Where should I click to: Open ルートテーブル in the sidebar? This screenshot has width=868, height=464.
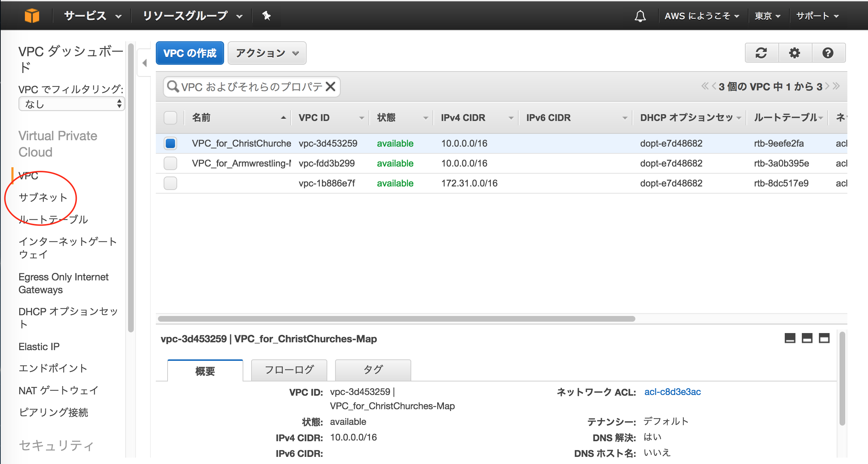(x=53, y=220)
